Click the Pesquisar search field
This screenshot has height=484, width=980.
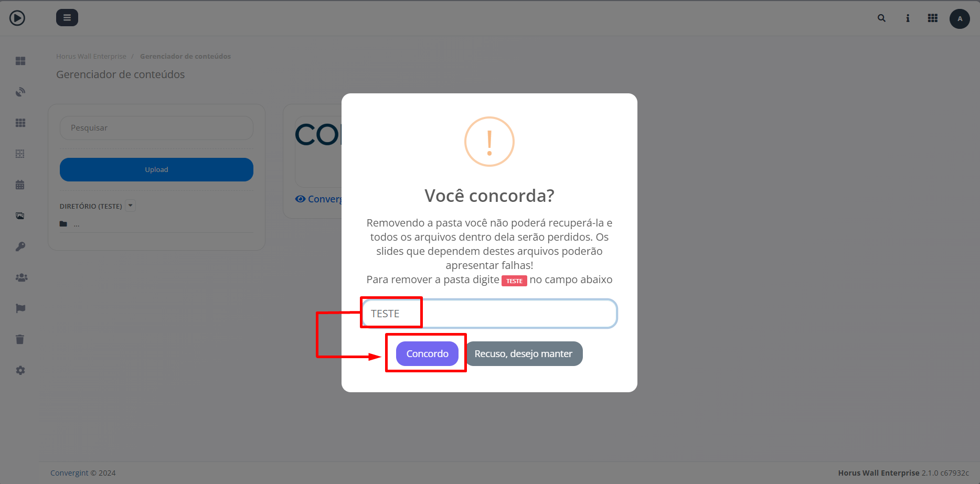[156, 128]
